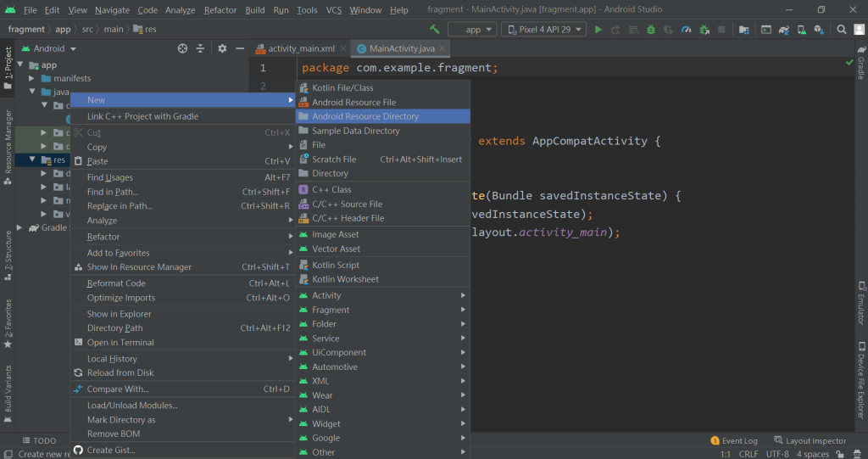Expand the manifests folder arrow
The image size is (868, 459).
(32, 79)
